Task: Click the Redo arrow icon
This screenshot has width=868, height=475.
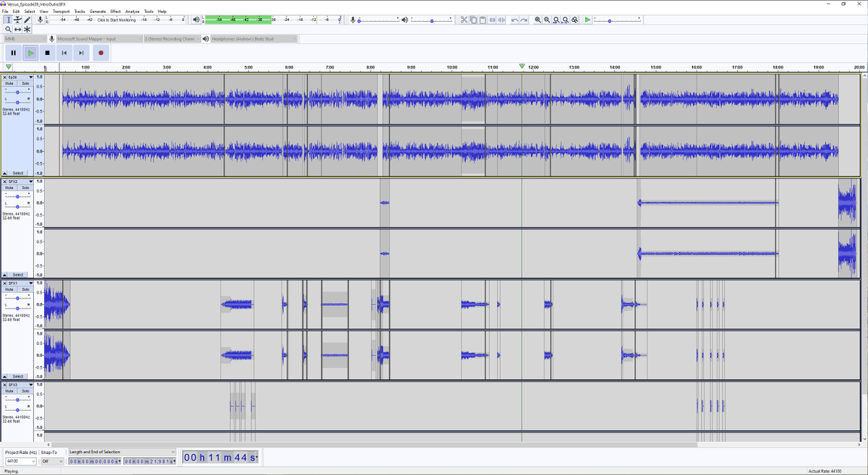Action: point(524,20)
